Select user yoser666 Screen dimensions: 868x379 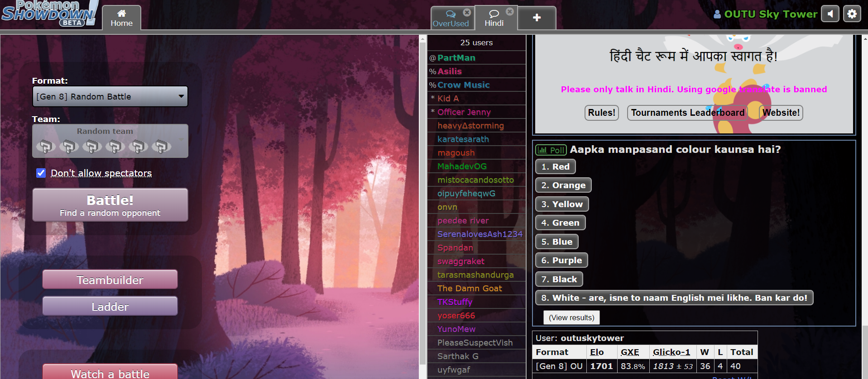476,315
